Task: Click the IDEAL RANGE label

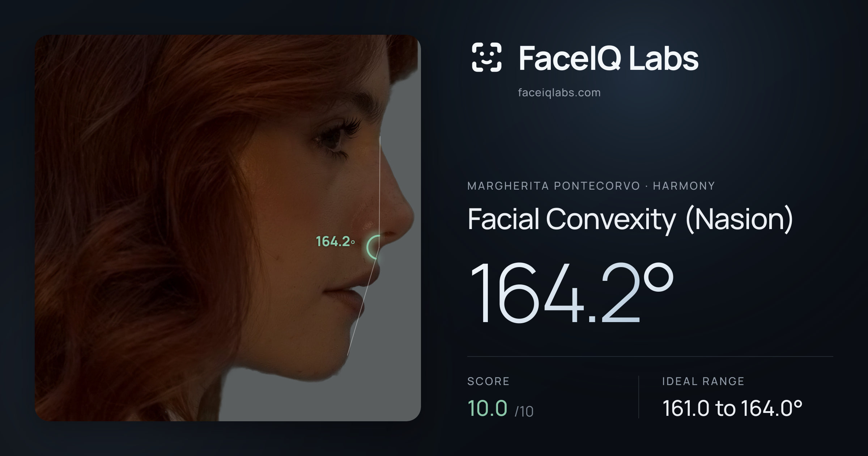Action: click(x=703, y=381)
